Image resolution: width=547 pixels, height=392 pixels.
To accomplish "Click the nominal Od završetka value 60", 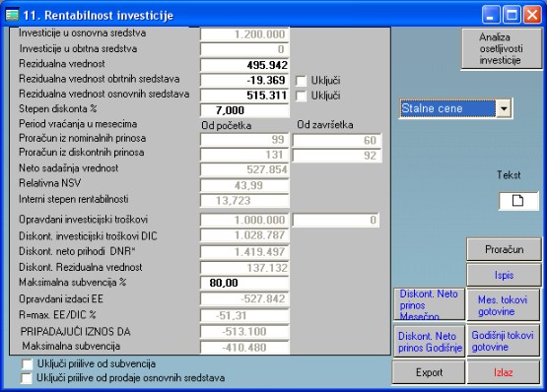I will point(337,140).
